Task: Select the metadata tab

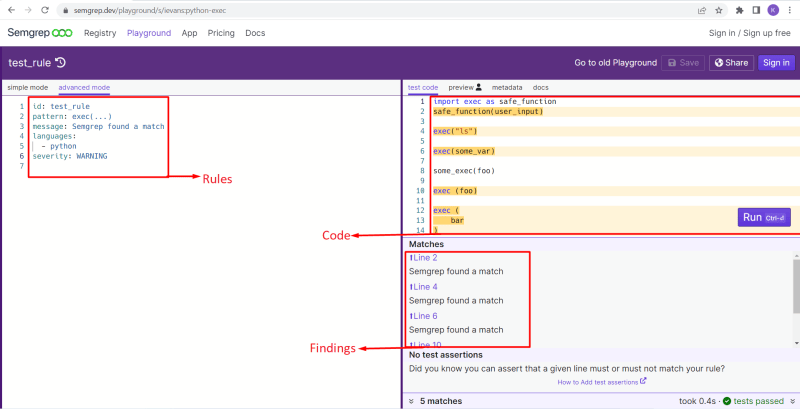Action: coord(507,88)
